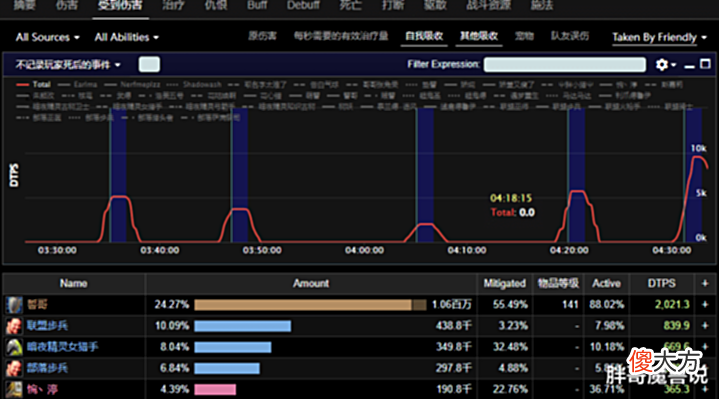Sort the table by Active column
Screen dimensions: 719x399
point(606,283)
